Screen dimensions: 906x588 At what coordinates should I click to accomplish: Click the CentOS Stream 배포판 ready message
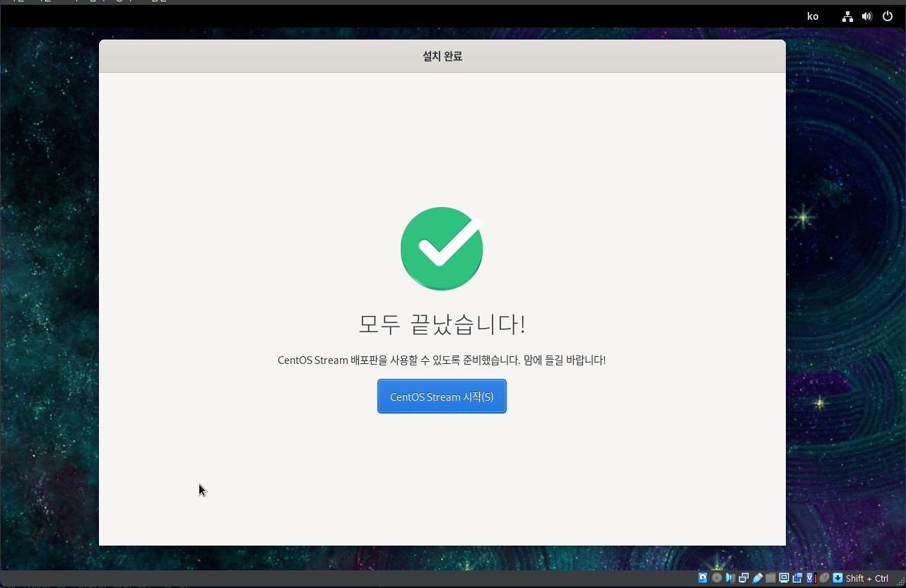click(x=442, y=360)
